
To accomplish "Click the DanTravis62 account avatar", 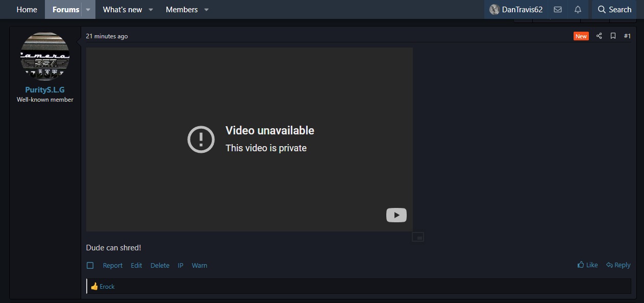I will (494, 10).
